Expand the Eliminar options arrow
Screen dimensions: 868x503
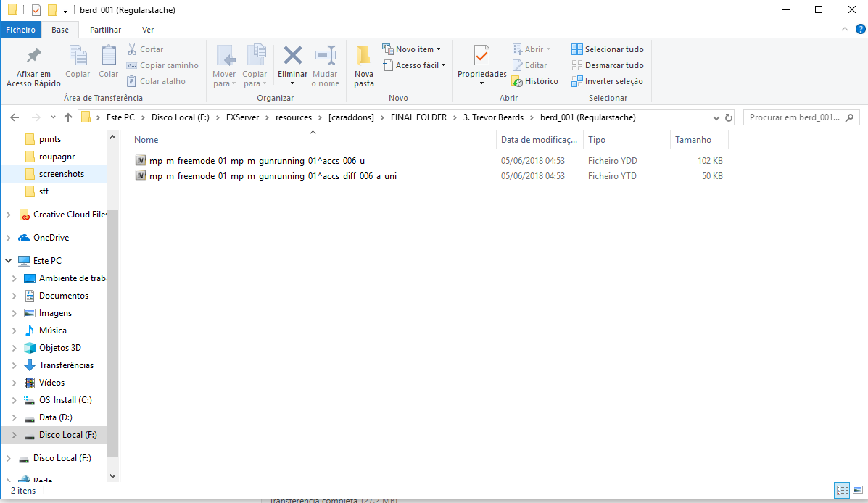coord(292,83)
